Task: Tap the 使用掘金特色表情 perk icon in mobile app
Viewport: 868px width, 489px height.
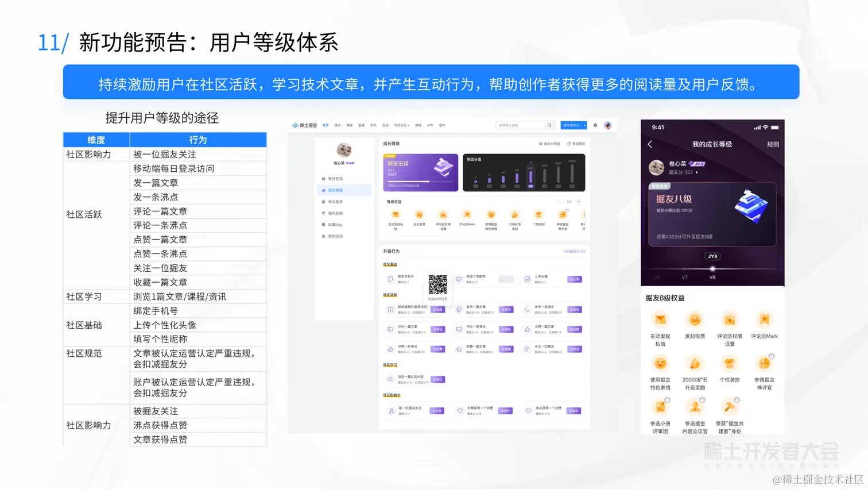Action: (660, 363)
